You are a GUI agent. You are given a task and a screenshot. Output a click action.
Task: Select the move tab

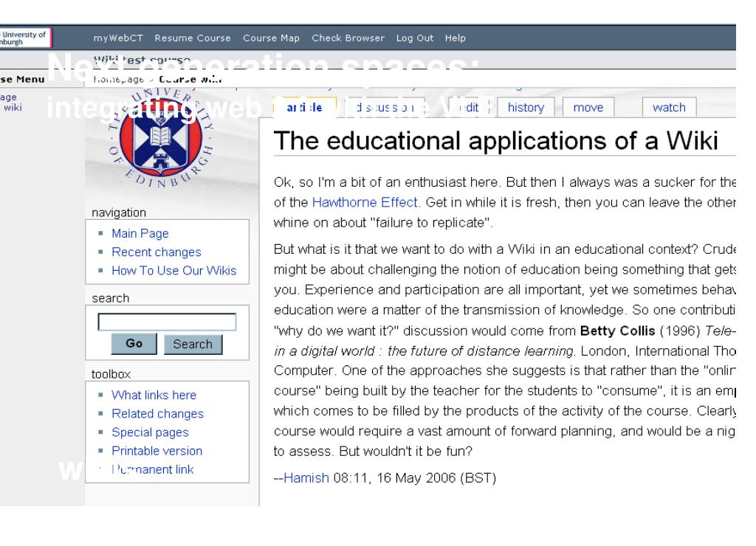tap(588, 107)
